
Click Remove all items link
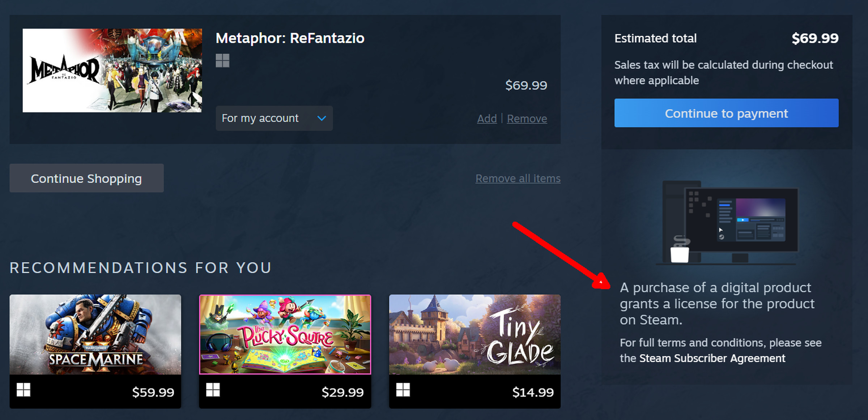coord(518,178)
